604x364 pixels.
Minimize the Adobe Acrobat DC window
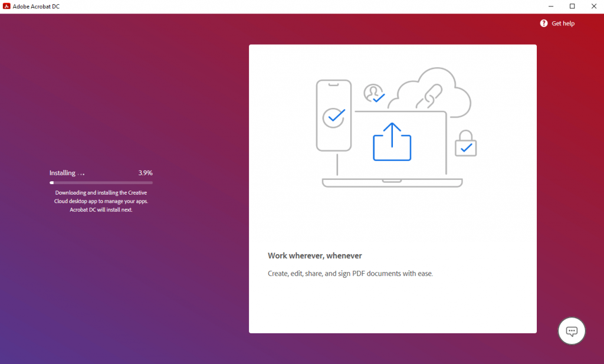pyautogui.click(x=551, y=6)
